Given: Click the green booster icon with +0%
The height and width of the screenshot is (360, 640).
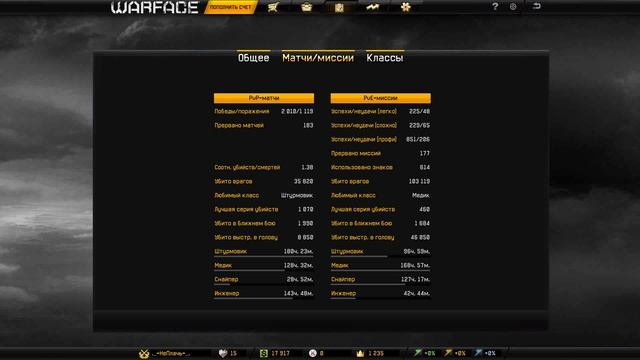Looking at the screenshot, I should [418, 353].
